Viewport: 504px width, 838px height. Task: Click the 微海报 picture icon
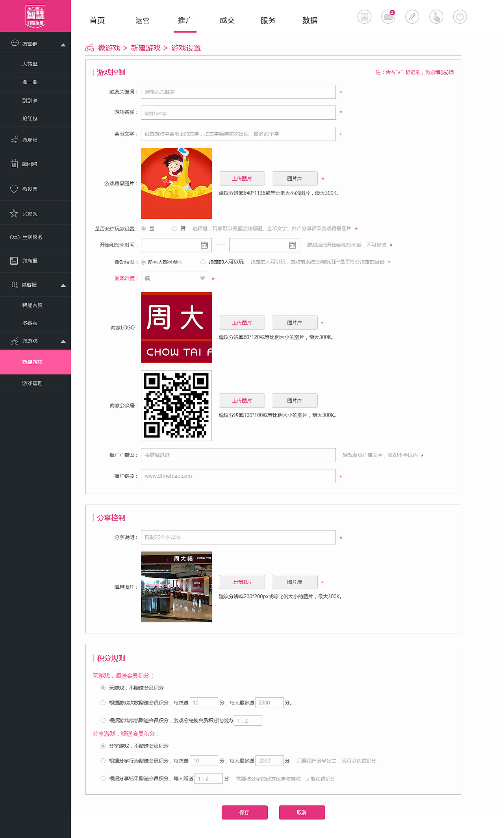tap(14, 261)
